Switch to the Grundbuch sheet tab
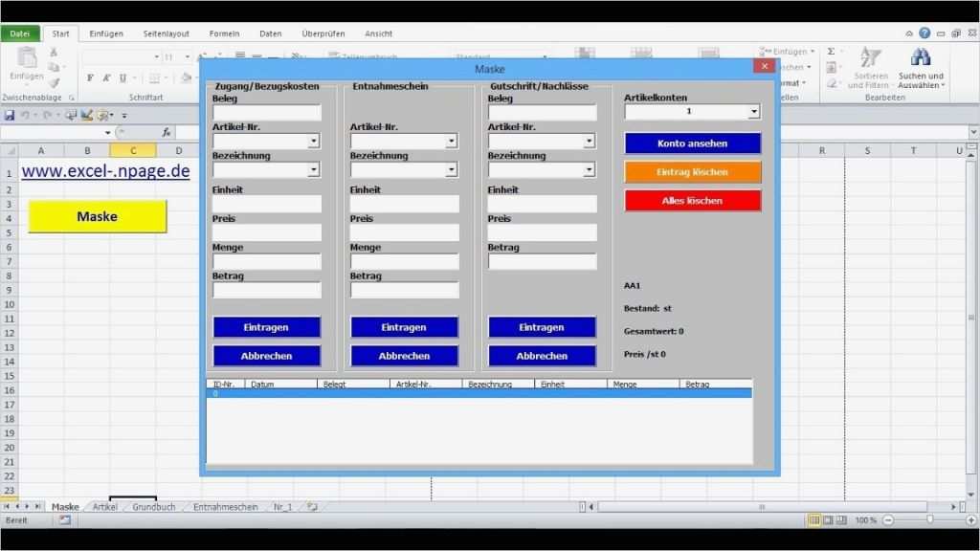 (x=152, y=507)
